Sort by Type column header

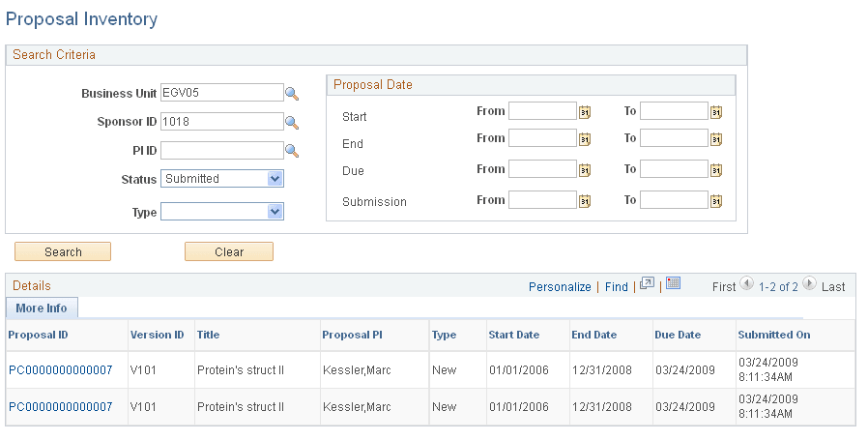444,335
